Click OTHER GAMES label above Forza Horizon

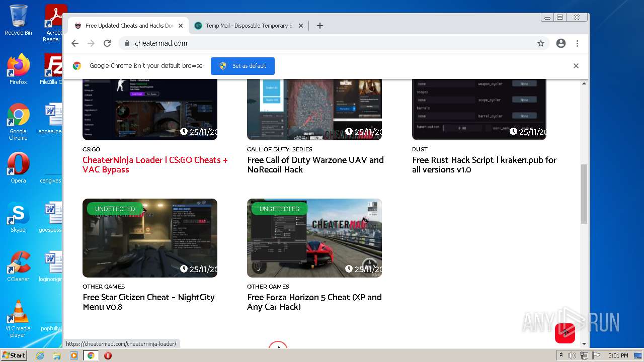tap(268, 287)
